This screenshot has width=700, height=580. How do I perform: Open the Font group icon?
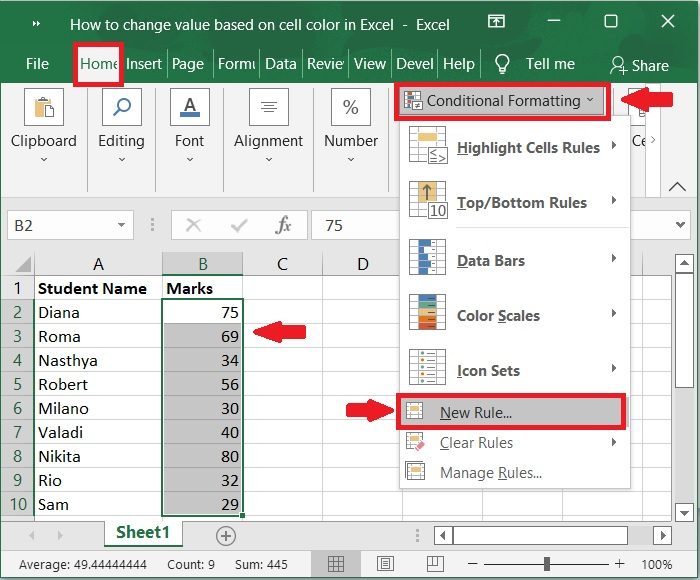pos(190,107)
